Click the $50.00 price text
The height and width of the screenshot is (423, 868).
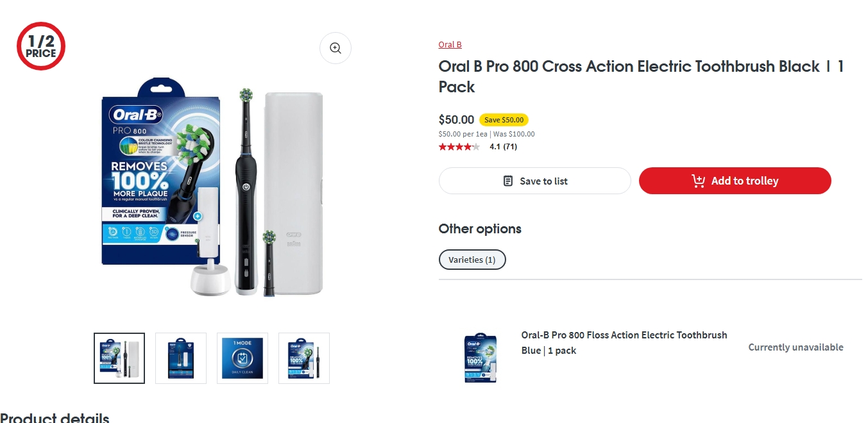(x=456, y=120)
